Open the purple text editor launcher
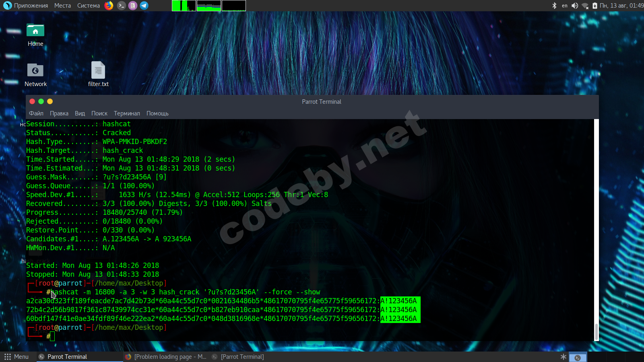The width and height of the screenshot is (644, 362). click(x=133, y=6)
